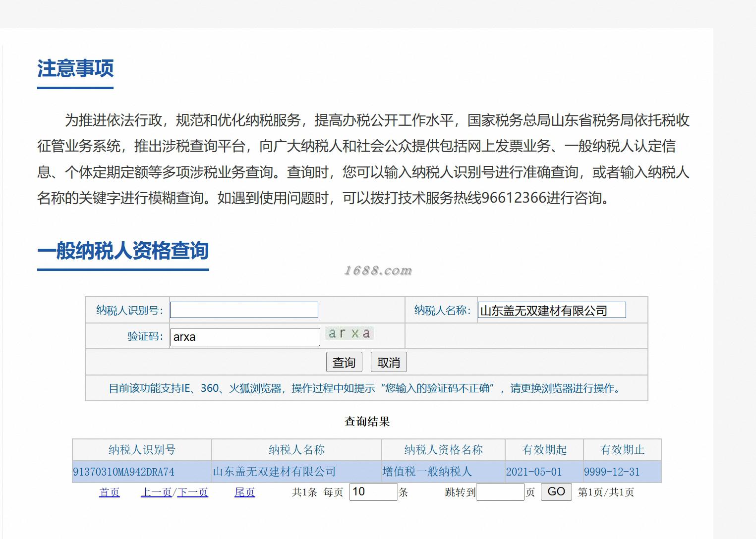Go to 首页 pagination link
Screen dimensions: 756x539
tap(110, 492)
